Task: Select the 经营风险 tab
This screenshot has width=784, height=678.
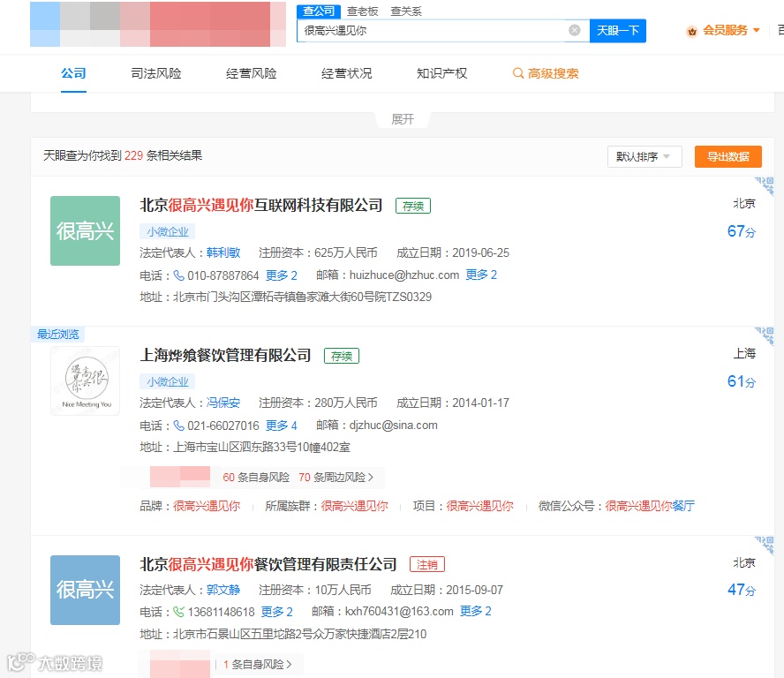Action: pos(251,73)
